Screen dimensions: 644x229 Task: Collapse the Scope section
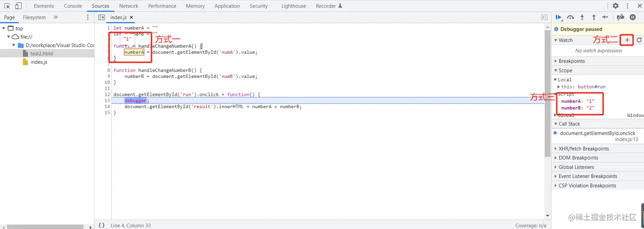click(556, 71)
